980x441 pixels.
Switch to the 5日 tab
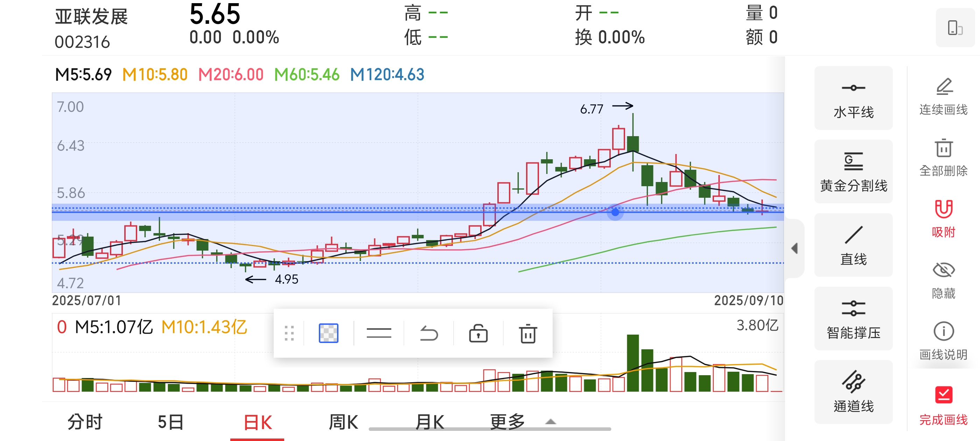click(x=171, y=422)
